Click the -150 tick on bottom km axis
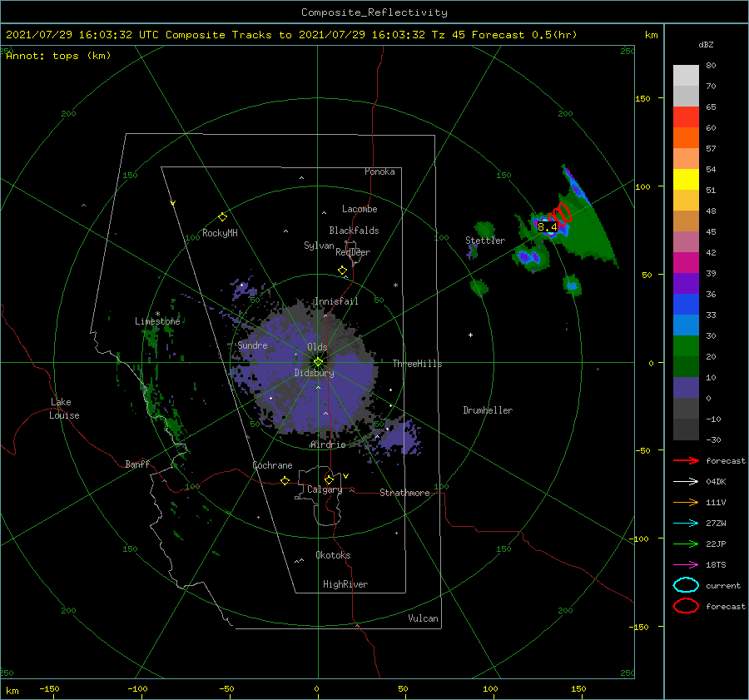This screenshot has width=749, height=700. click(x=49, y=688)
